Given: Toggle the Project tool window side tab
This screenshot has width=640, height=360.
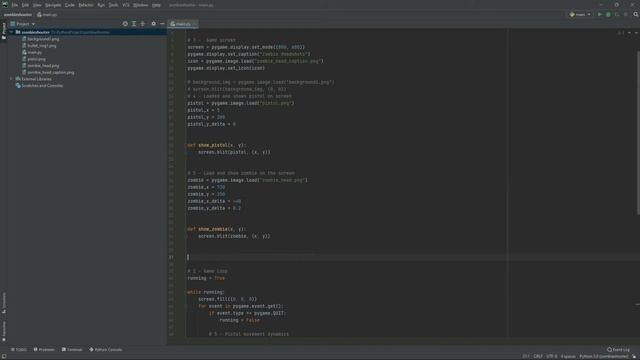Looking at the screenshot, I should 4,31.
